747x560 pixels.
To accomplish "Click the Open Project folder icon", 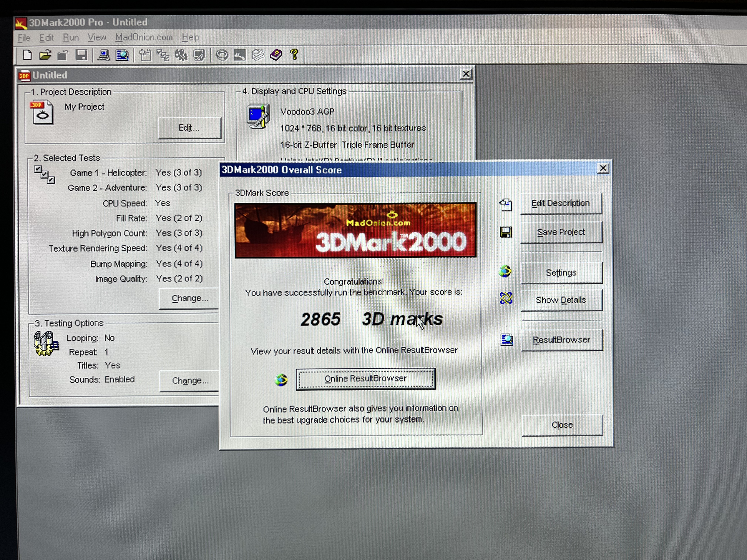I will pyautogui.click(x=45, y=55).
